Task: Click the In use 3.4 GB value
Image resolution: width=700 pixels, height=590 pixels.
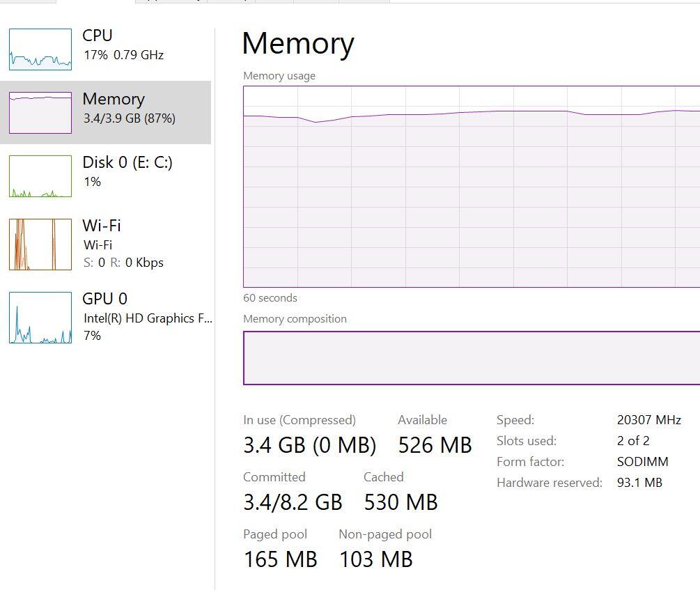Action: coord(309,445)
